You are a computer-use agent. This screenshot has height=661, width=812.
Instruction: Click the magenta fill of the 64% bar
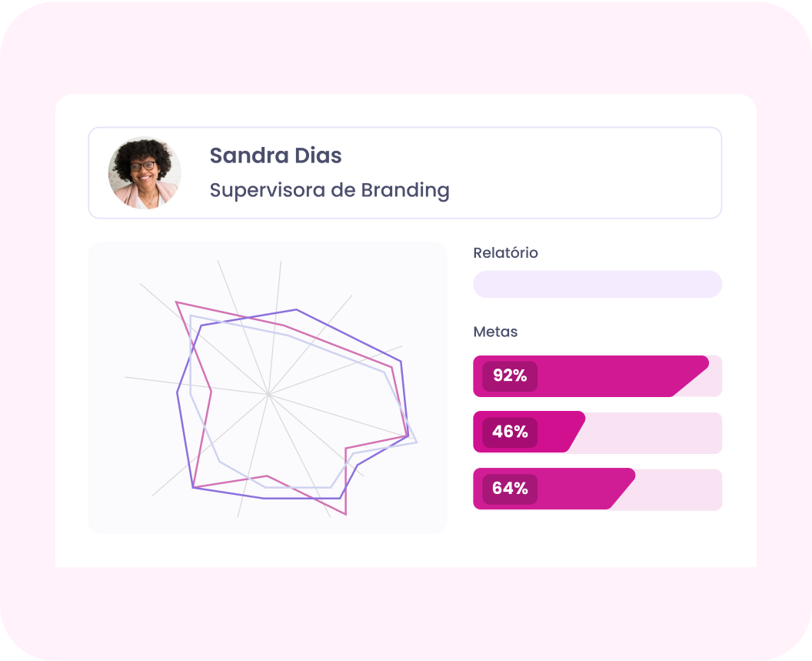(577, 489)
